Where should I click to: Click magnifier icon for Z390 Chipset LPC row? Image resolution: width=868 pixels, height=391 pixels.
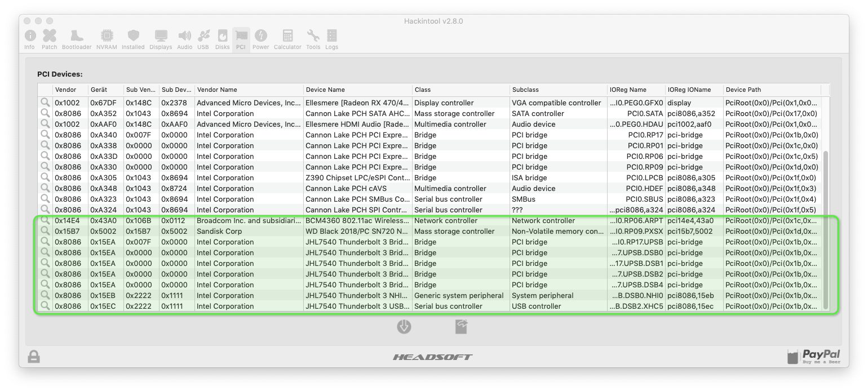click(45, 177)
